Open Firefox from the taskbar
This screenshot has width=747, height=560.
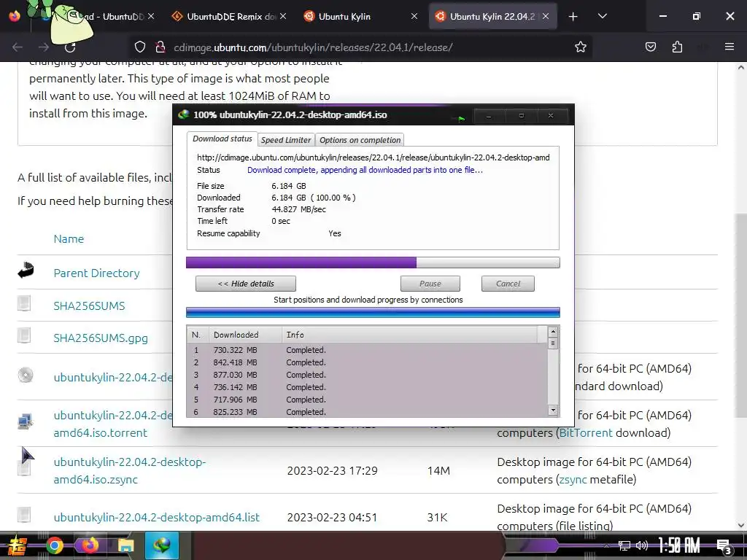(x=89, y=545)
